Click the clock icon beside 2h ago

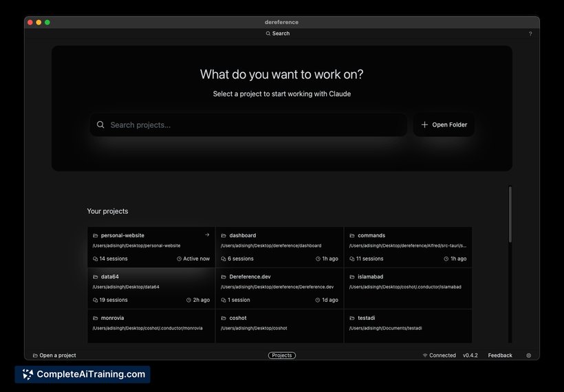pos(189,301)
